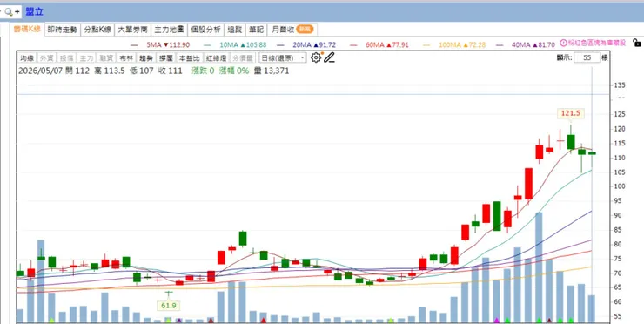Click the 收 111 closing value
The width and height of the screenshot is (644, 324).
click(170, 71)
